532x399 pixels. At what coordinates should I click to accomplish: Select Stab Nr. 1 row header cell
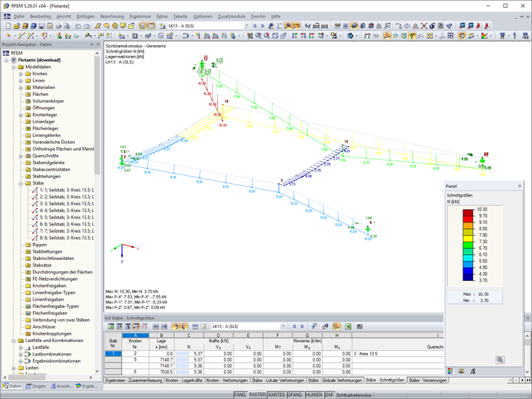pos(113,353)
